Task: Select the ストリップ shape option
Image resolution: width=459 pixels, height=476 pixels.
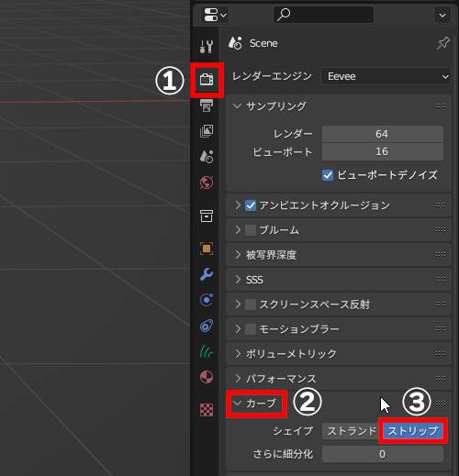Action: coord(412,431)
